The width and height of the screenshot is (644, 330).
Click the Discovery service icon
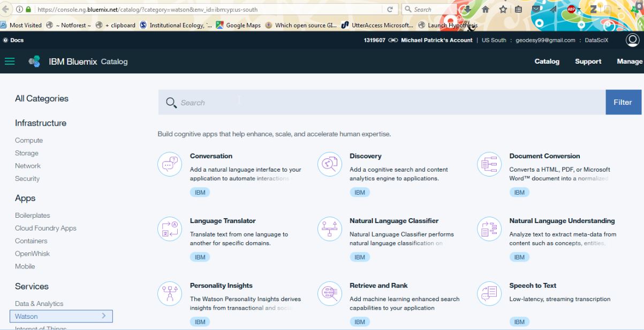[x=330, y=164]
